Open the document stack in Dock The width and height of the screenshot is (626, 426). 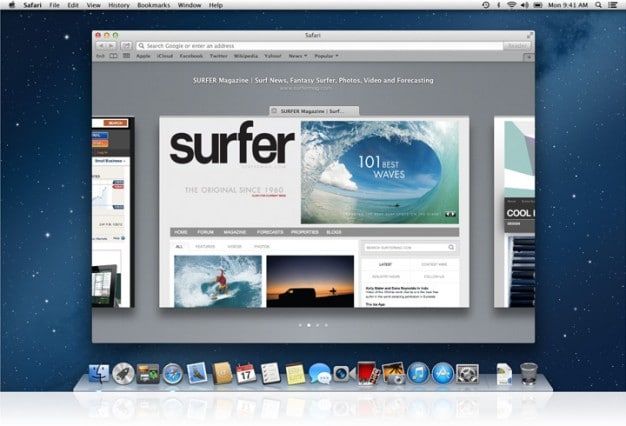point(504,374)
